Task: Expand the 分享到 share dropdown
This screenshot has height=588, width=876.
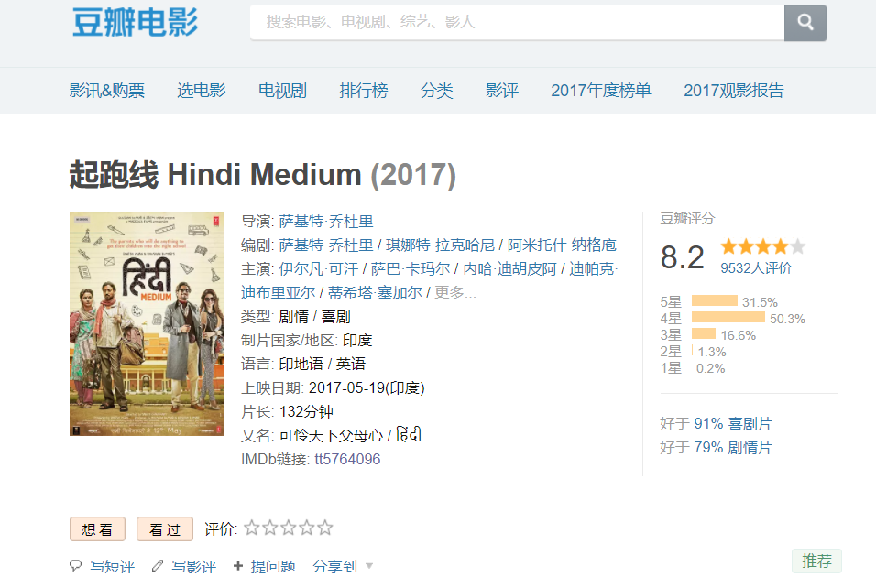Action: (x=343, y=567)
